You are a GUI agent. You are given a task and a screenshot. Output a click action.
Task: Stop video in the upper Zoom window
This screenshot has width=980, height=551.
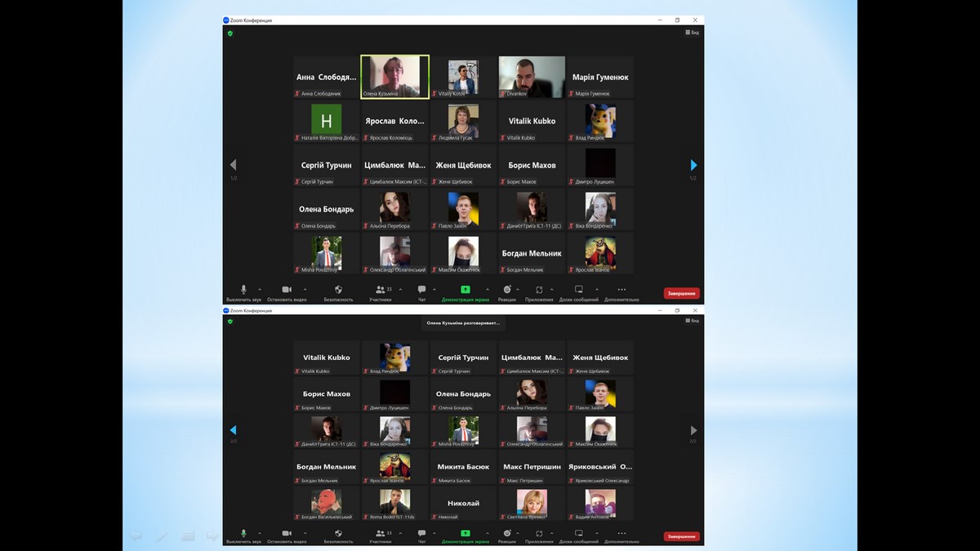287,290
